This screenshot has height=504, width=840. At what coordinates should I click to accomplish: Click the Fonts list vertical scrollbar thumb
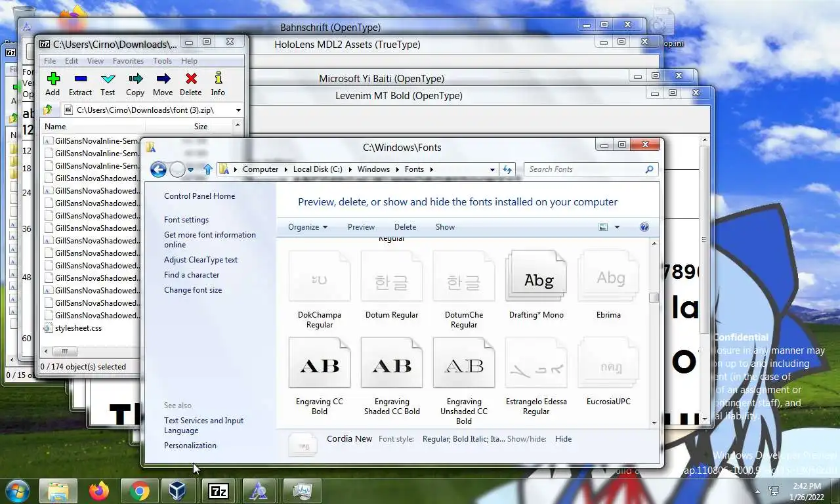654,298
